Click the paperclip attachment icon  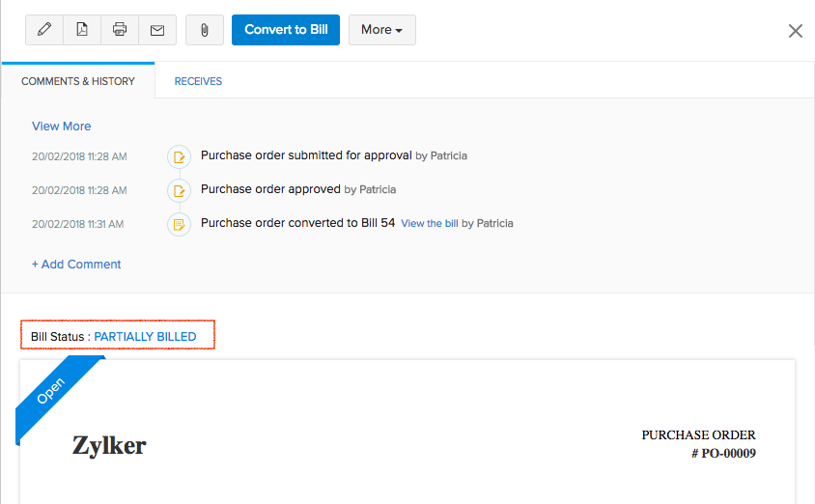205,30
